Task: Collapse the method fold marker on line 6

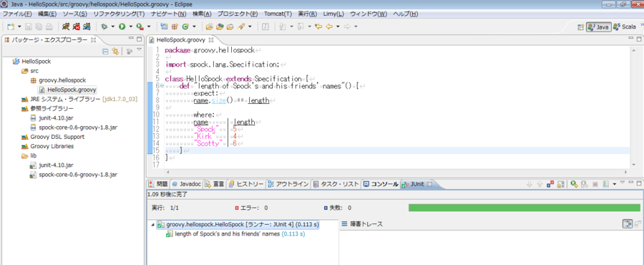Action: [162, 86]
